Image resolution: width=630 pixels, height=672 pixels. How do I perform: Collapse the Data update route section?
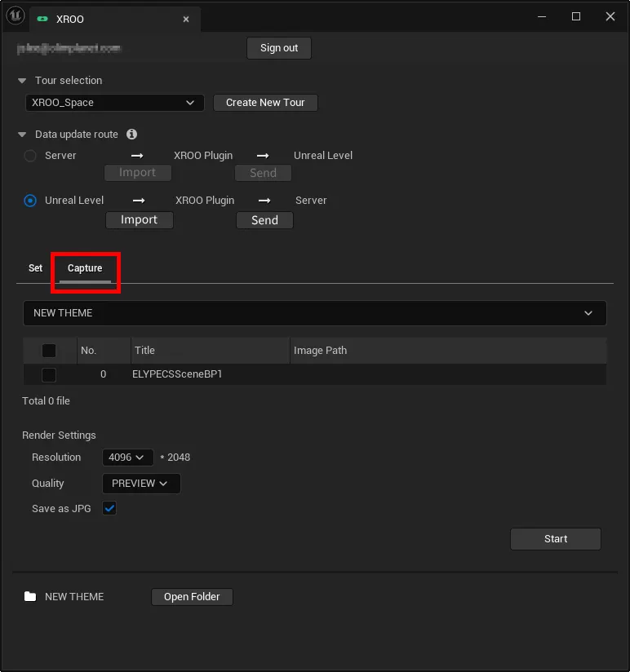point(22,135)
